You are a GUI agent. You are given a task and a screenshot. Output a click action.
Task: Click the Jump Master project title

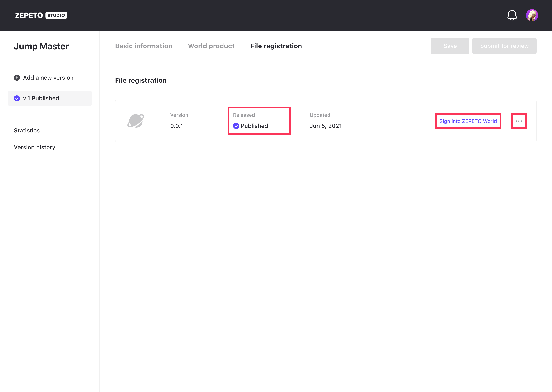[41, 46]
